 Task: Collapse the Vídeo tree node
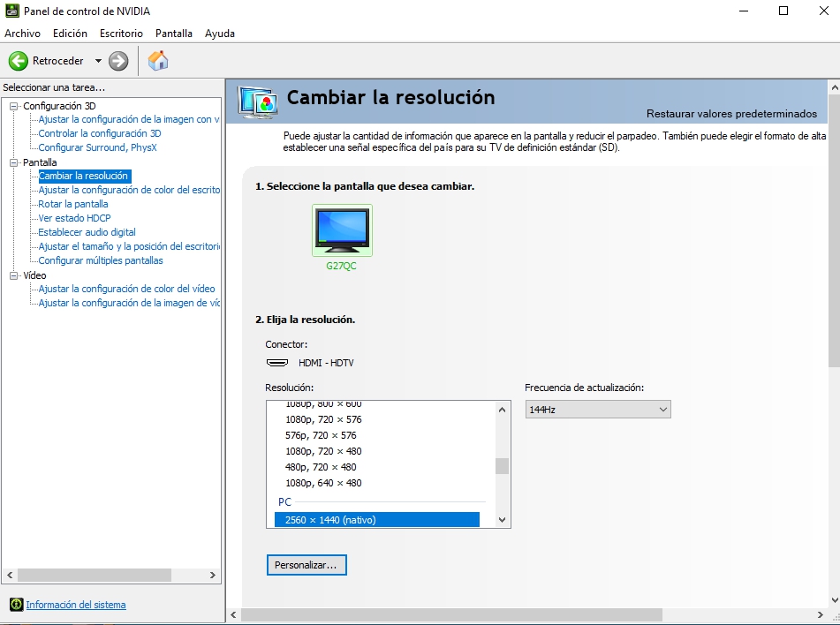point(14,275)
